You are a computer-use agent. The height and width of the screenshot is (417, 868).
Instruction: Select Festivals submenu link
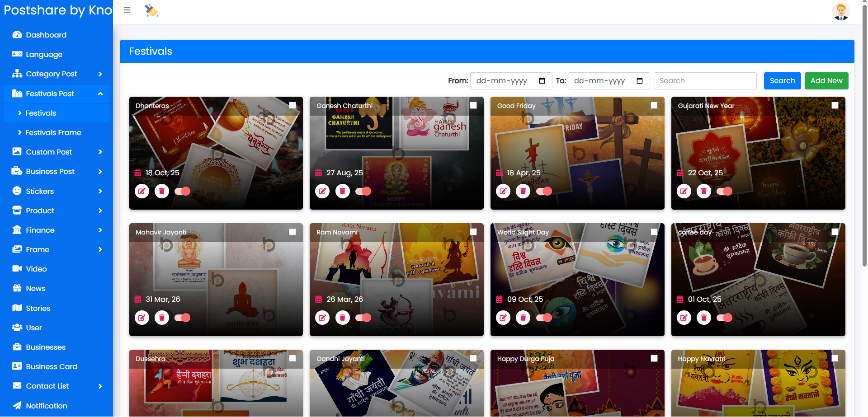pos(57,113)
